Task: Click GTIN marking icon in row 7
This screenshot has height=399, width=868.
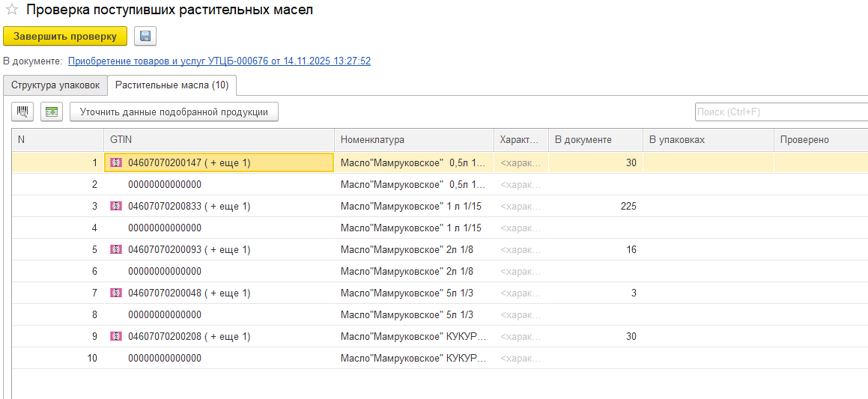Action: [x=116, y=293]
